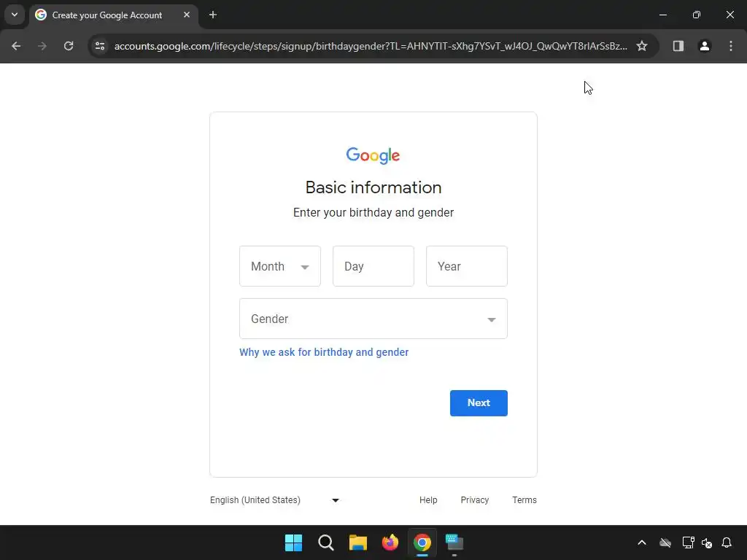
Task: Click the Day input field
Action: pyautogui.click(x=373, y=266)
